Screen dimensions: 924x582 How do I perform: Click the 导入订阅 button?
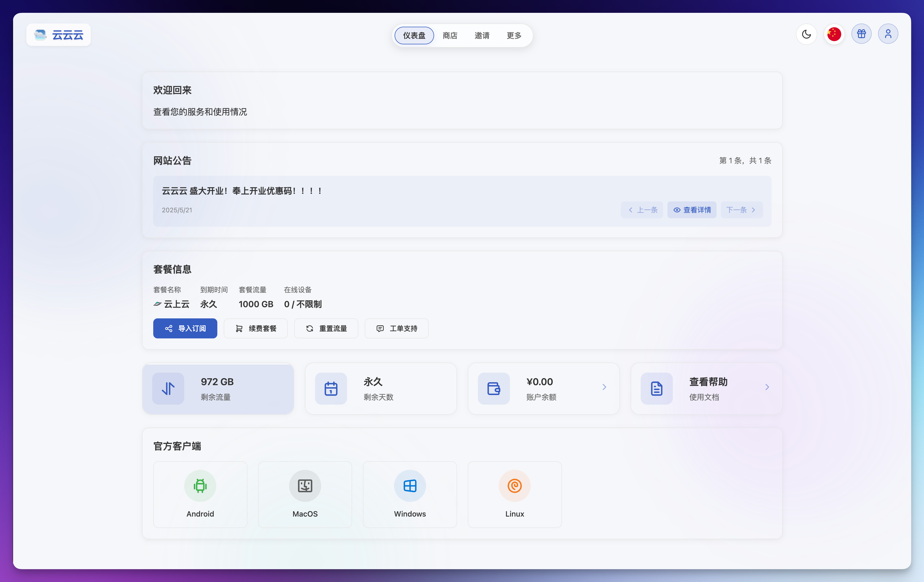(x=185, y=328)
